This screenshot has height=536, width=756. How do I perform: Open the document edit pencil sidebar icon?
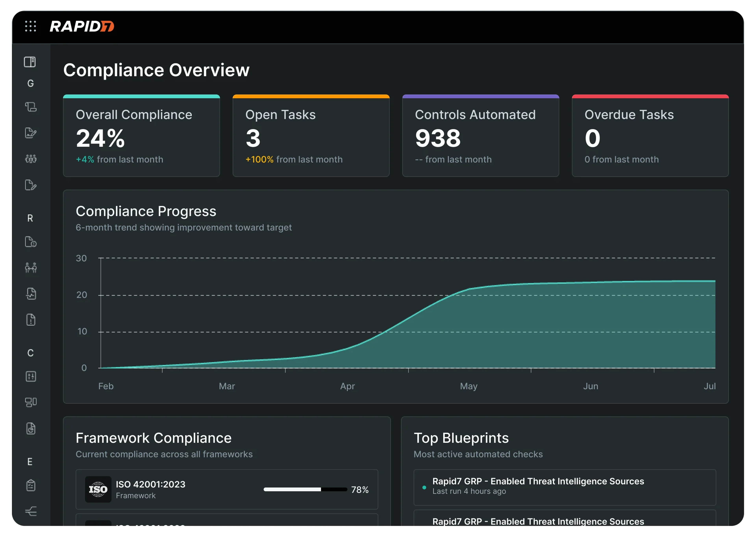(x=30, y=185)
